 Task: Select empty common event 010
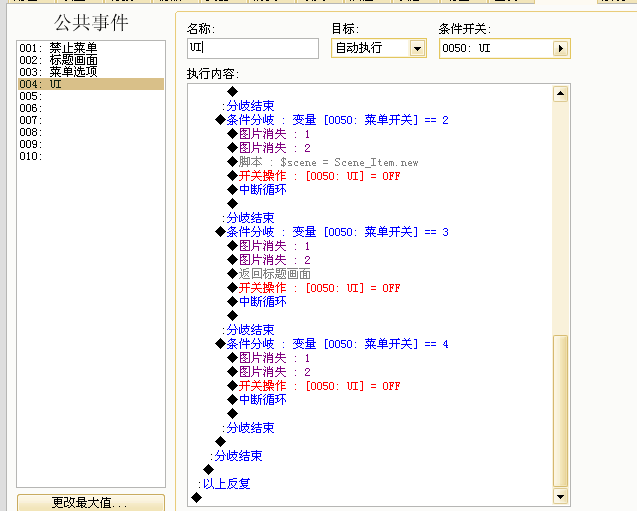point(91,156)
